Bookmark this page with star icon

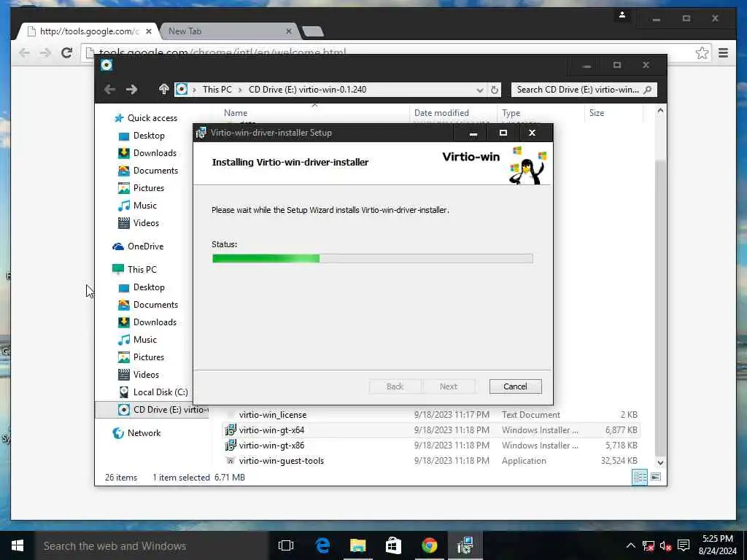coord(701,52)
